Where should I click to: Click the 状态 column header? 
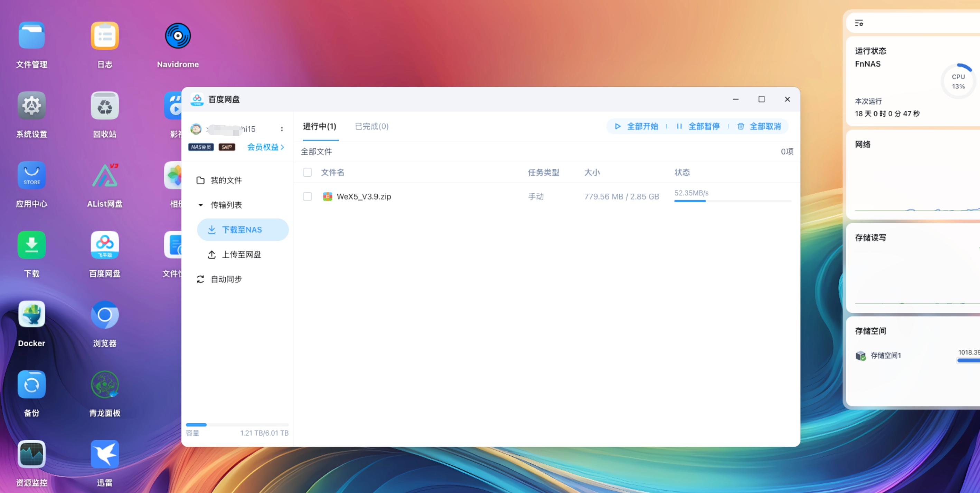(x=682, y=173)
